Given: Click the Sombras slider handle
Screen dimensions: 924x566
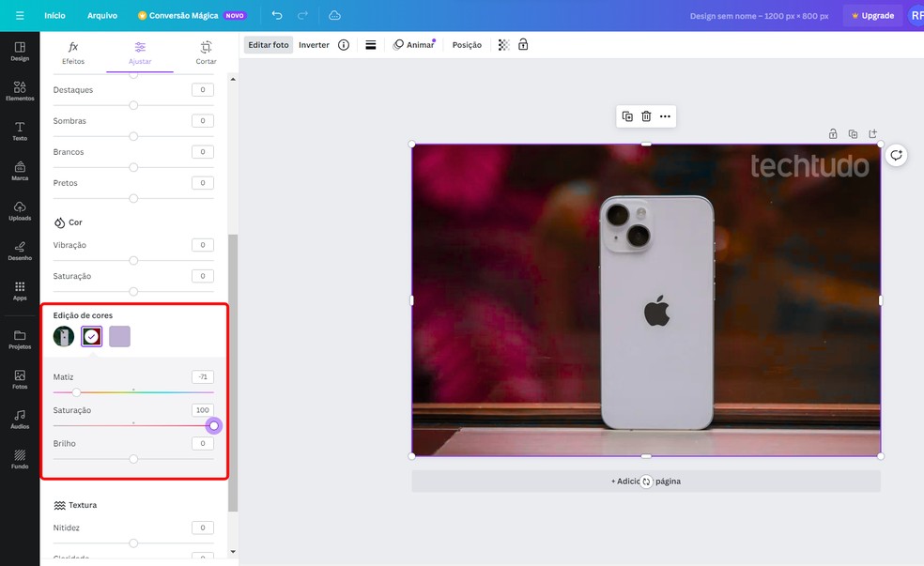Looking at the screenshot, I should 133,136.
